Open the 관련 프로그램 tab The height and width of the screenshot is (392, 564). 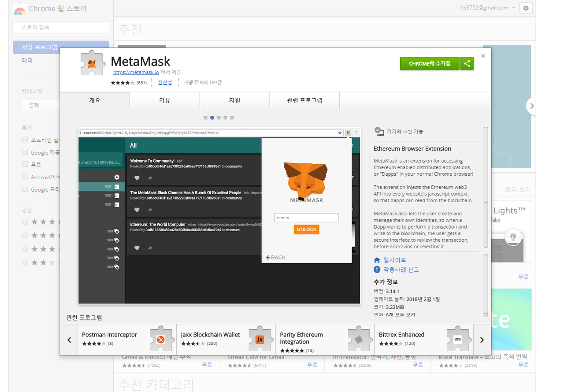(x=304, y=100)
